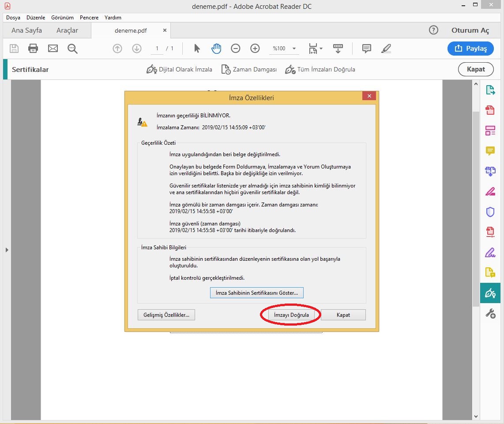
Task: Click the red page-with-slider icon in sidebar
Action: click(490, 232)
